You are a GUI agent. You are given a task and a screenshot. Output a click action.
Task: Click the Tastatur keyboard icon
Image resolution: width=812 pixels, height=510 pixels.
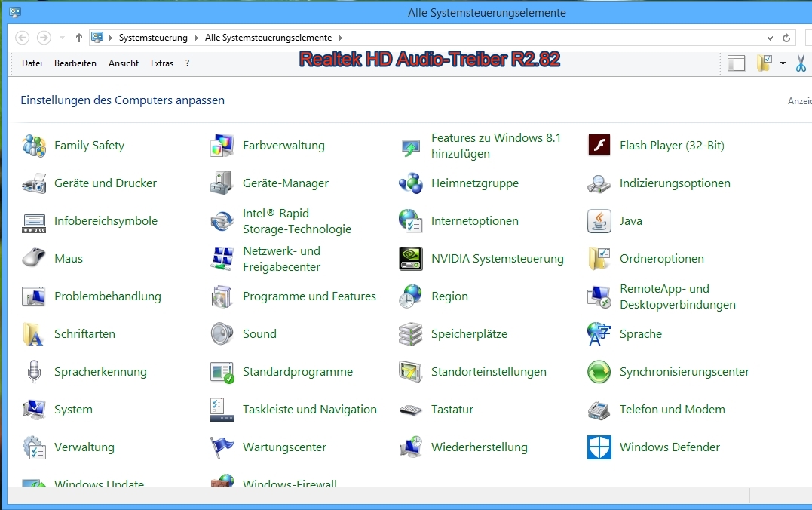(411, 410)
